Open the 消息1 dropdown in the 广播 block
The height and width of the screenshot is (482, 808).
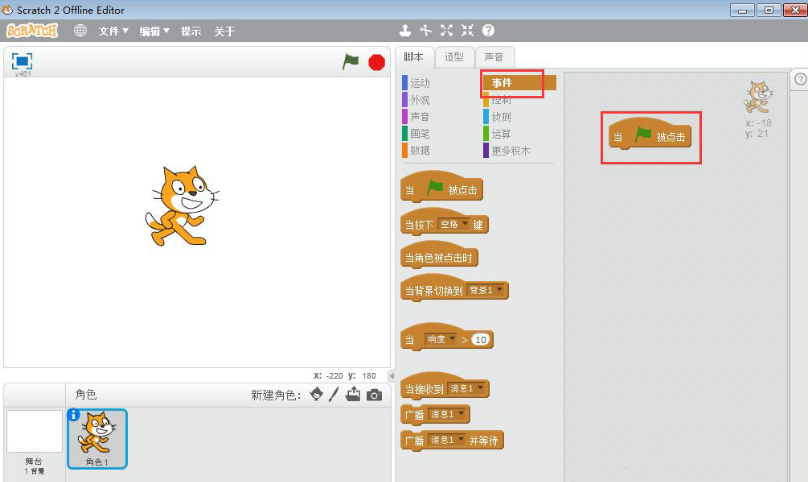(x=447, y=414)
